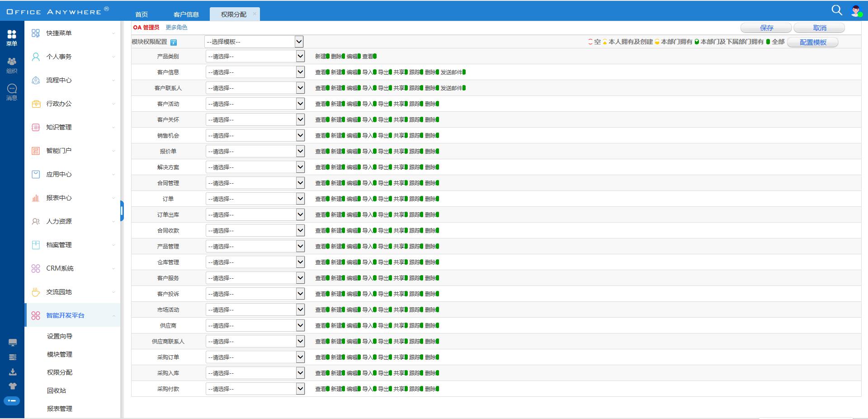
Task: Open the user avatar profile icon
Action: (x=856, y=11)
